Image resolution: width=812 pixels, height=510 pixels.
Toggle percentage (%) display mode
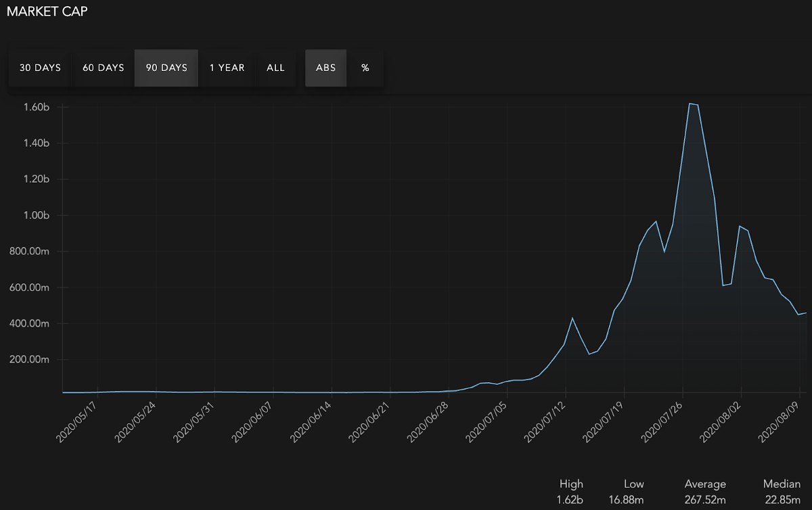pos(365,68)
